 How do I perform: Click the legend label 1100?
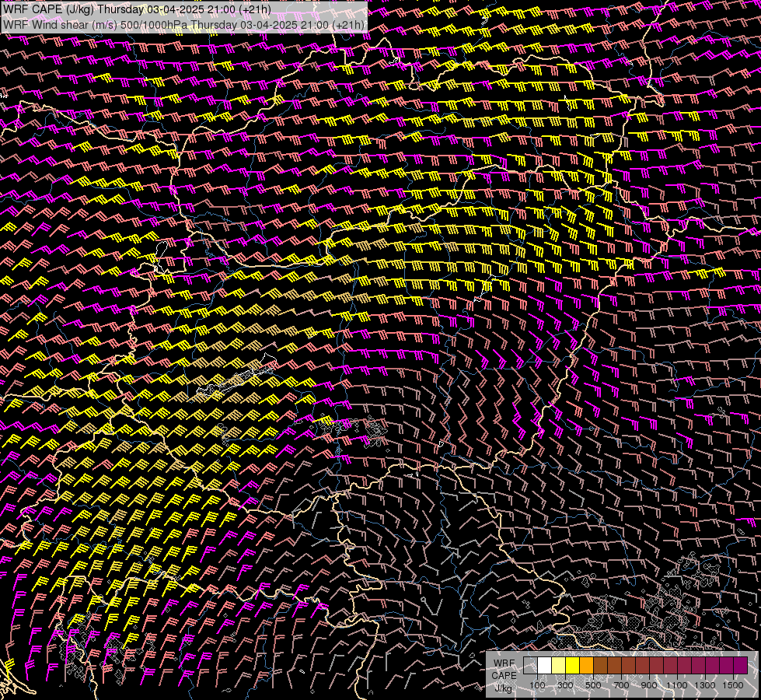(x=676, y=685)
